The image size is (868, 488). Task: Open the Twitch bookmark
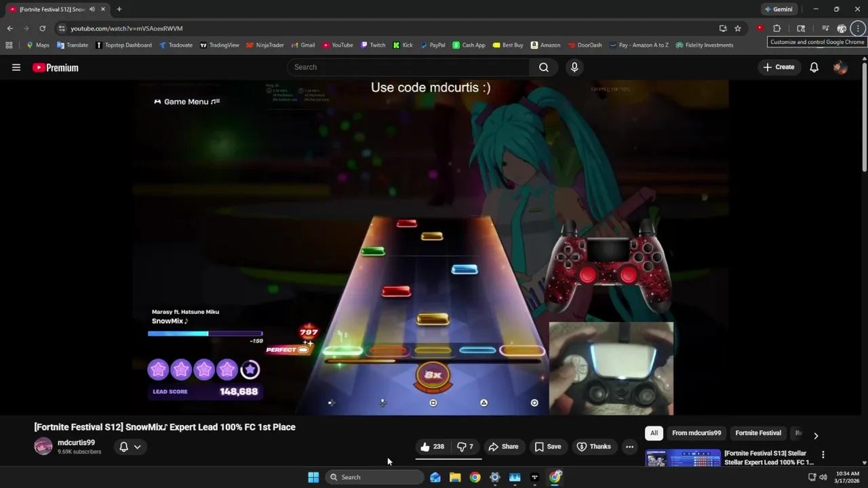coord(373,45)
